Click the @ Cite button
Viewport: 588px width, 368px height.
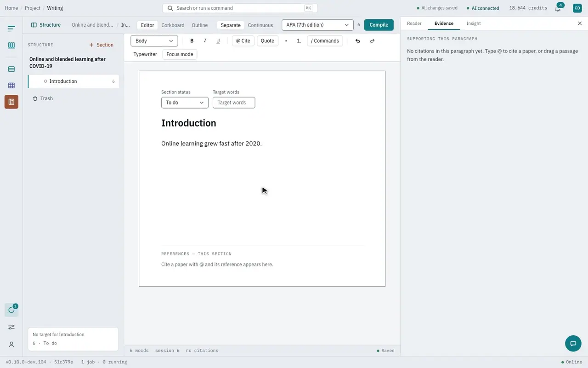pyautogui.click(x=243, y=41)
